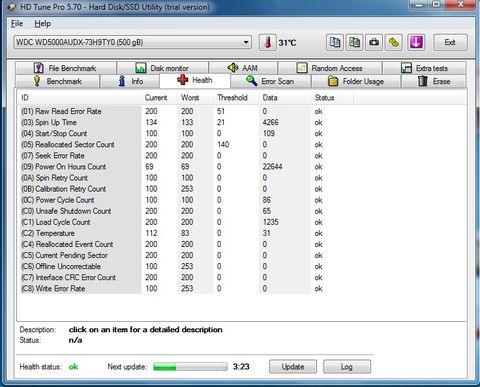480x387 pixels.
Task: Click the Status column header
Action: tap(332, 98)
